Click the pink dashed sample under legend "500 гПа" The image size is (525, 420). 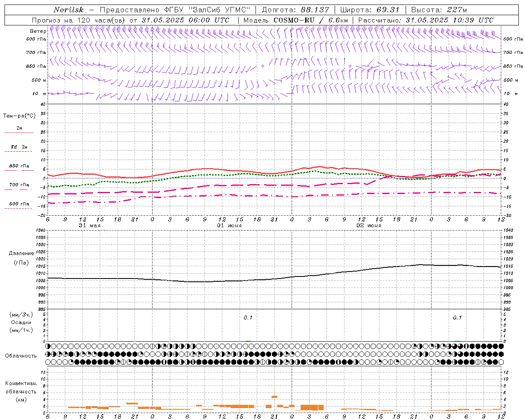click(x=18, y=209)
